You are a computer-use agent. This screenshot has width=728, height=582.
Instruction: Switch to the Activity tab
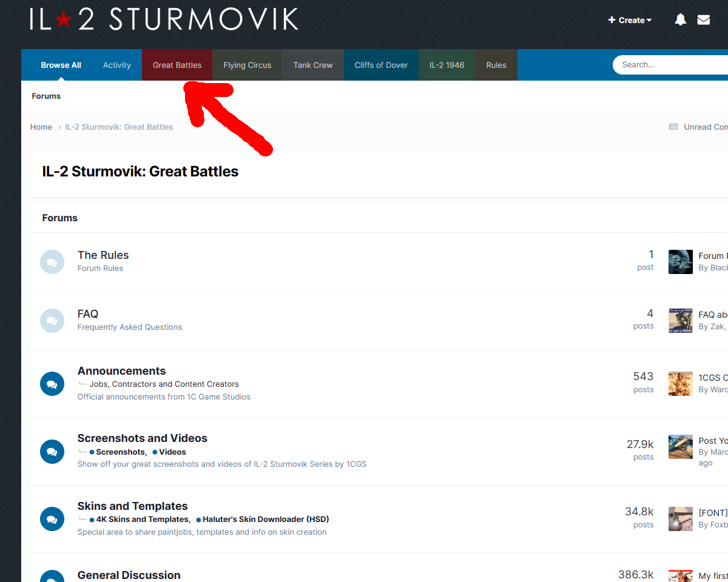117,65
